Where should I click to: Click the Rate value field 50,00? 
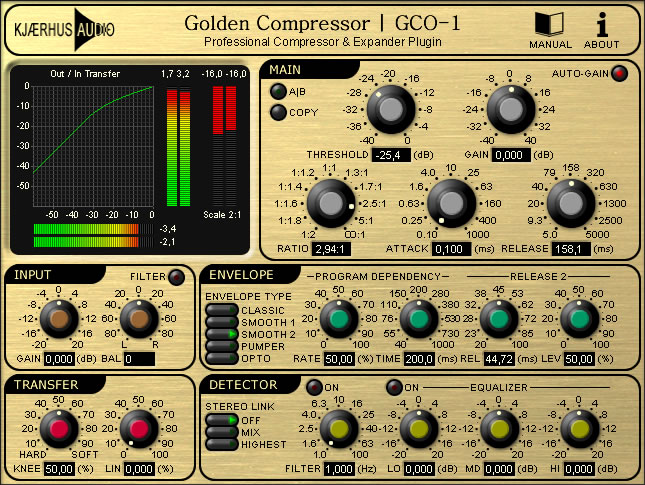(x=339, y=359)
